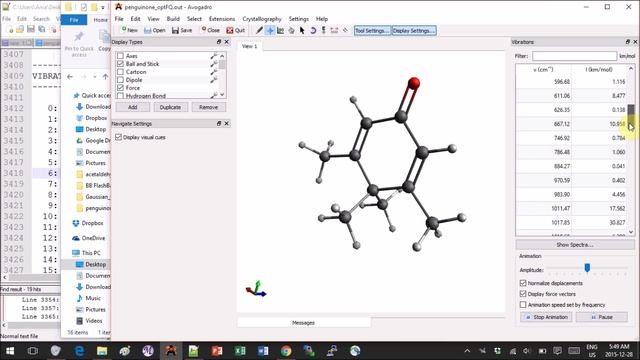Enable the Axes display type
The image size is (640, 360).
120,56
